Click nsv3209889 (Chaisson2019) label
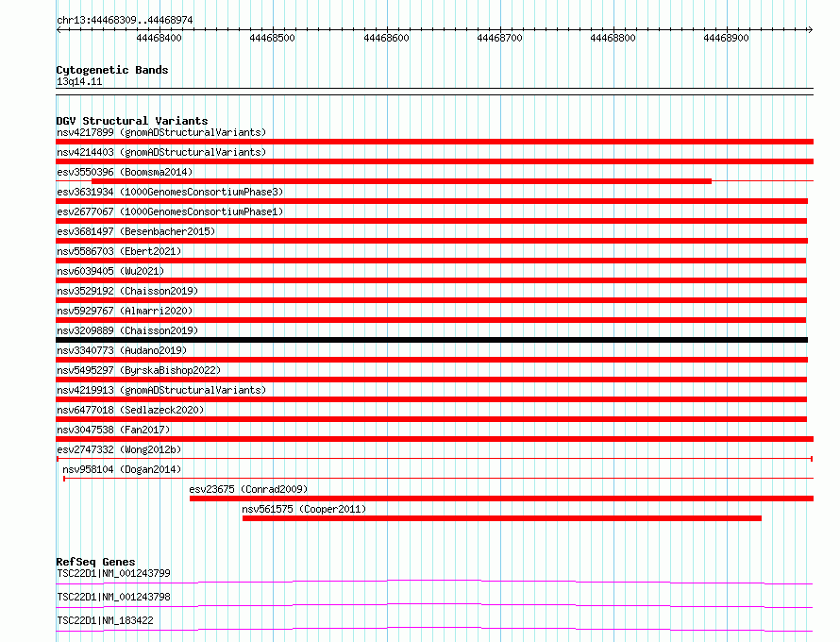 [127, 330]
